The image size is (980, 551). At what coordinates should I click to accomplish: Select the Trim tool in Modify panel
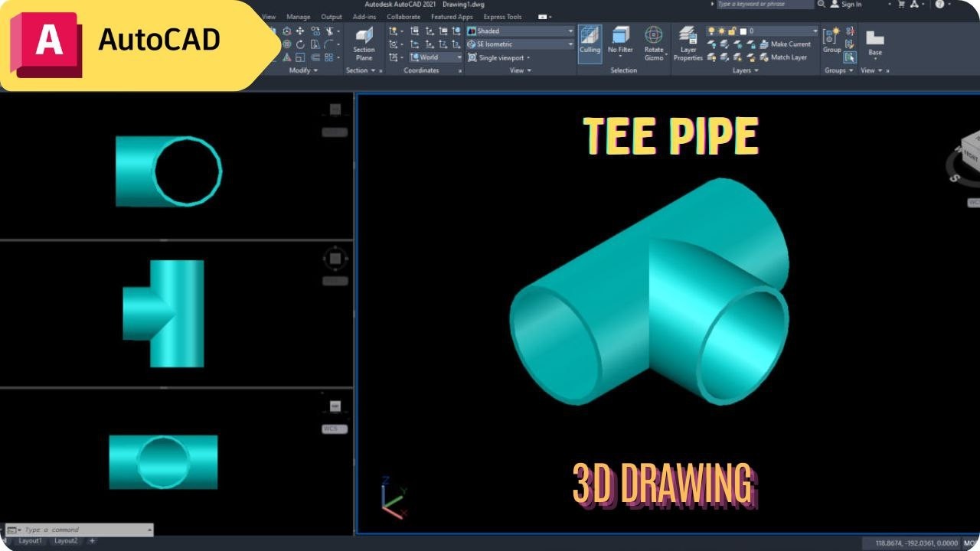329,31
